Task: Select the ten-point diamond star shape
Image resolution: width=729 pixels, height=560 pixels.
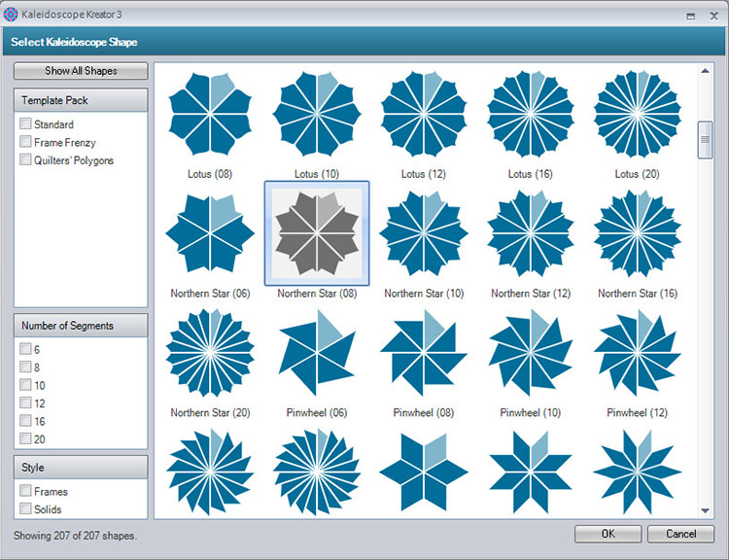Action: pyautogui.click(x=638, y=472)
